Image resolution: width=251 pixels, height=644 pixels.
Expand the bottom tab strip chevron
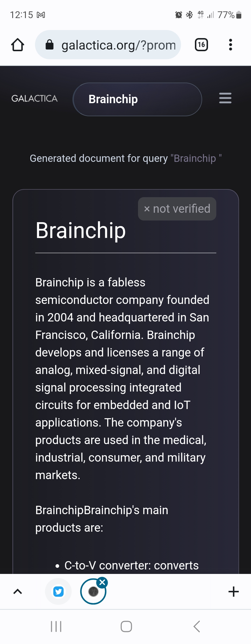pos(17,591)
